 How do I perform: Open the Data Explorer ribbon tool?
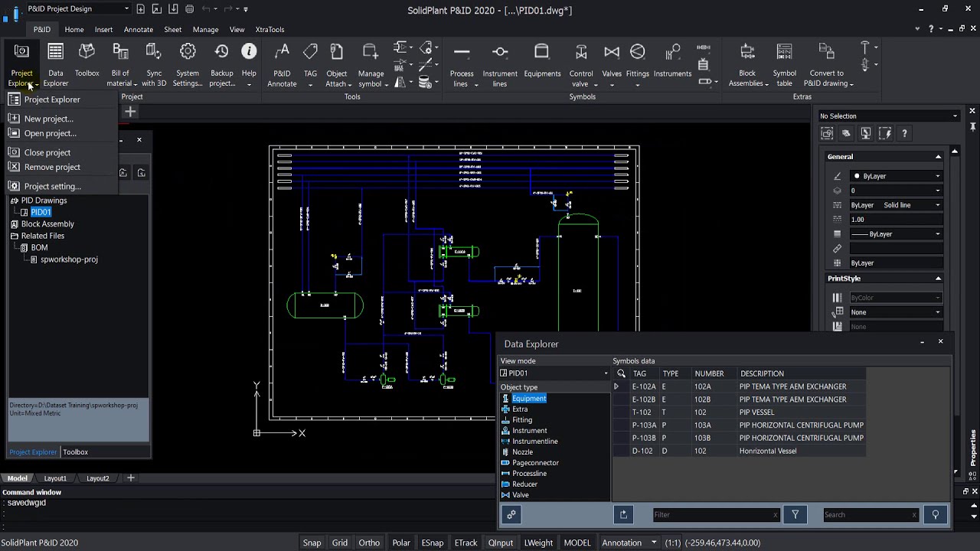tap(55, 64)
